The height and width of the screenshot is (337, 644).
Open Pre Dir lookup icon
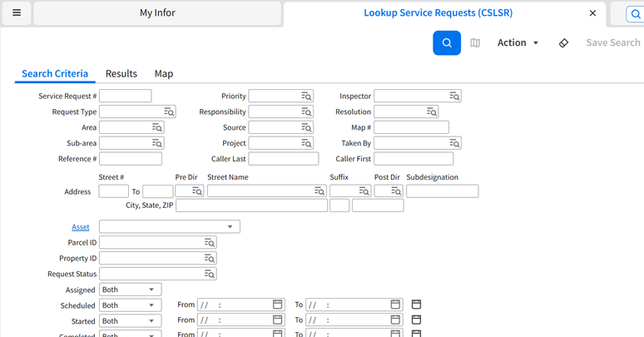tap(197, 191)
